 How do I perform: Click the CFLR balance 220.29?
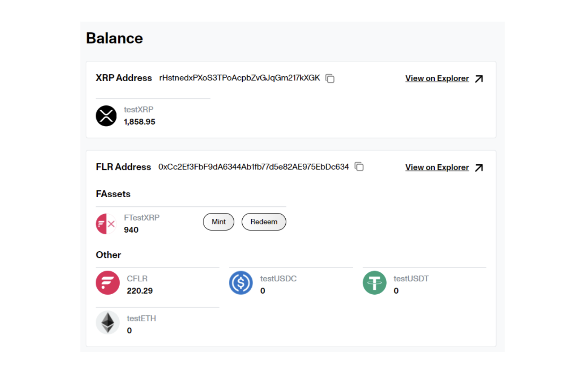point(140,291)
